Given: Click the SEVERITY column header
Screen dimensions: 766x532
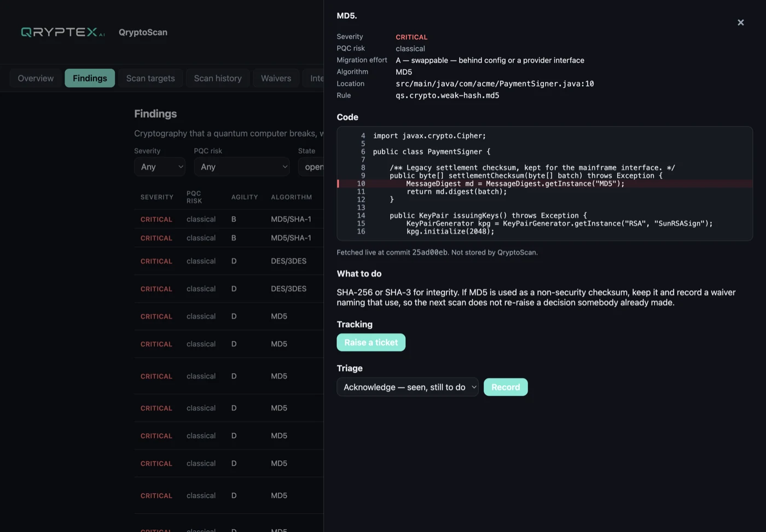Looking at the screenshot, I should pos(157,197).
